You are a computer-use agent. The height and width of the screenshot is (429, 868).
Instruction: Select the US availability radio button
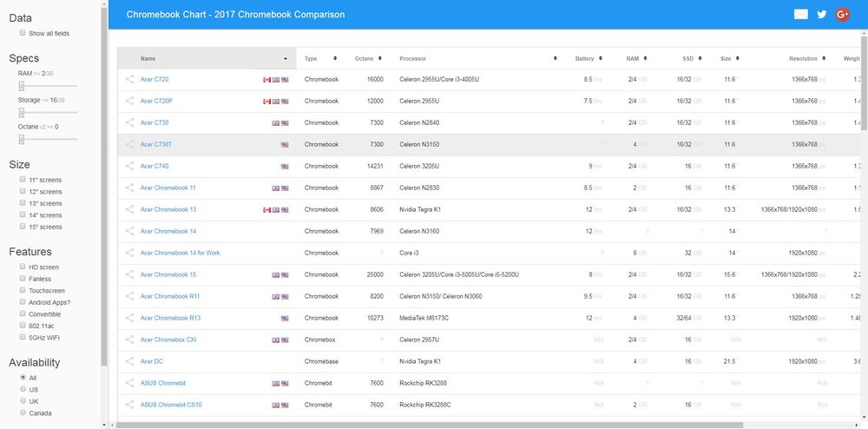pos(23,388)
